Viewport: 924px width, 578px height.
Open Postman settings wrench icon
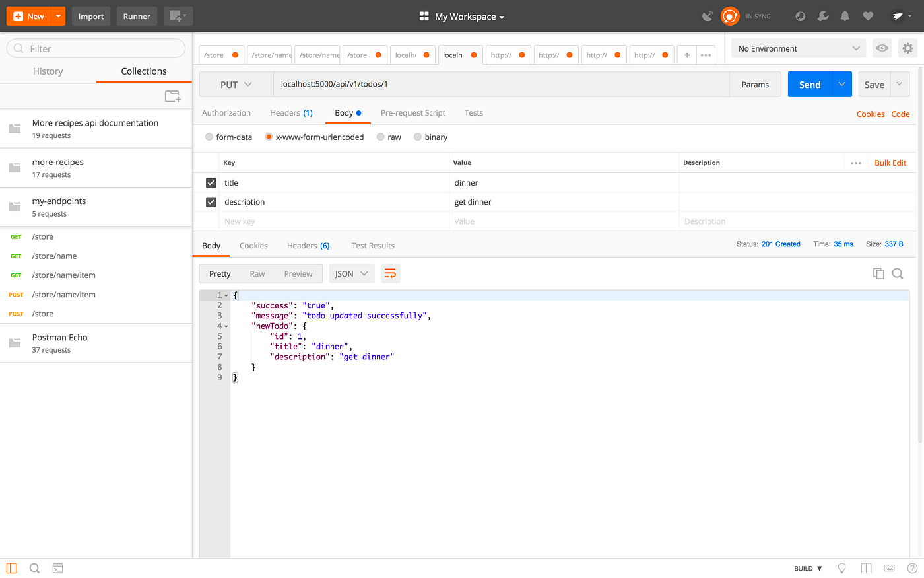(x=823, y=16)
